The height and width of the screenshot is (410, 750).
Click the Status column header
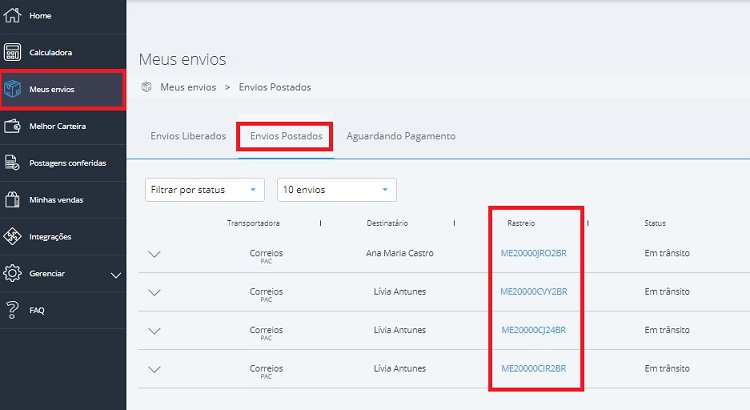(655, 223)
